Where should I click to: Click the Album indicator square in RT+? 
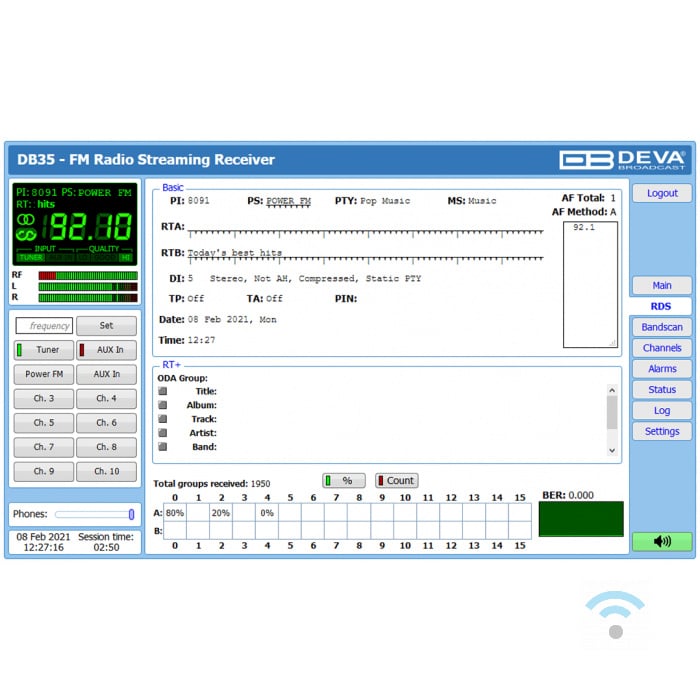click(163, 406)
